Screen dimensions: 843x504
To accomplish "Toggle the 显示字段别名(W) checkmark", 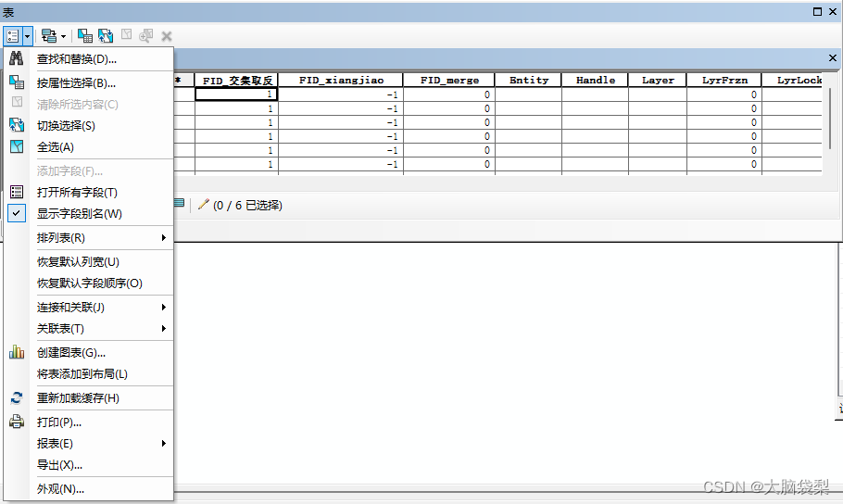I will pyautogui.click(x=17, y=213).
